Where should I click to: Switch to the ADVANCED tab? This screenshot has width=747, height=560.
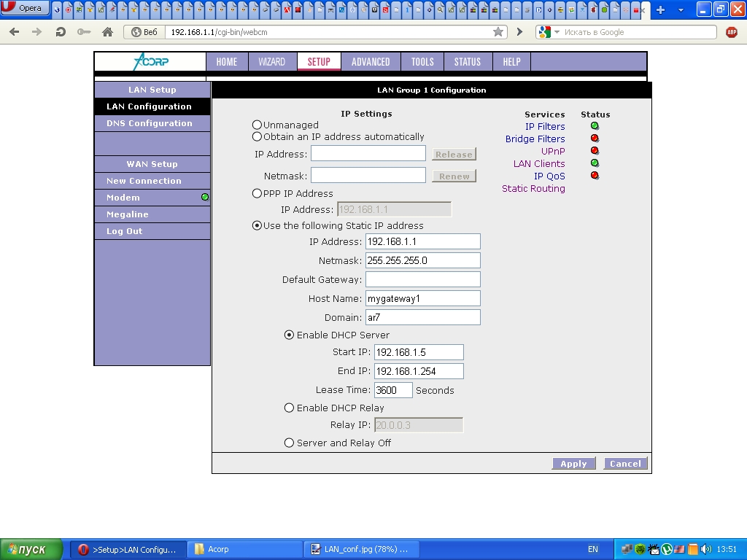[x=371, y=62]
